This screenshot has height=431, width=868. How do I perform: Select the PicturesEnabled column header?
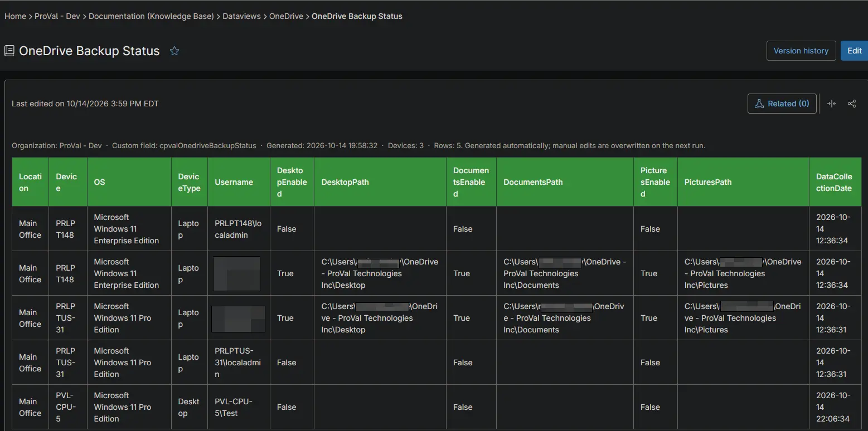[x=656, y=182]
